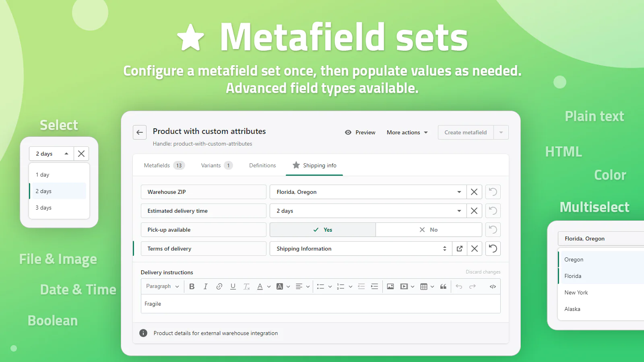This screenshot has height=362, width=644.
Task: Apply italic formatting in the editor
Action: coord(205,286)
